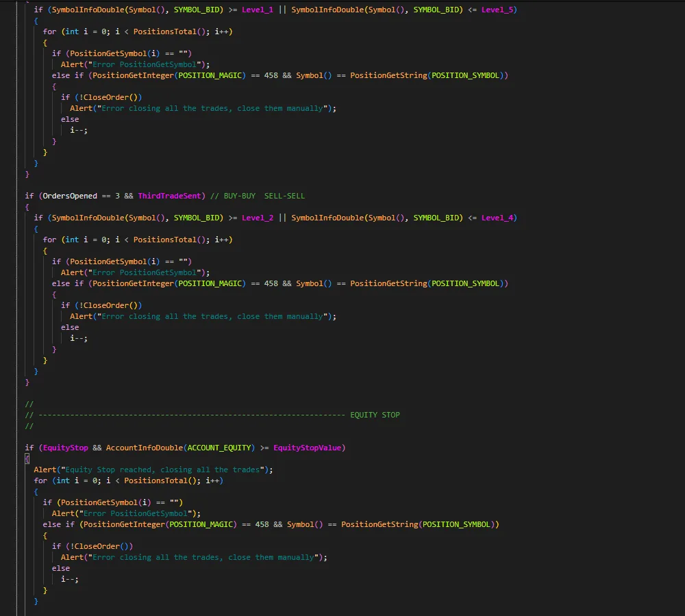Click SYMBOL_BID just before Level_4 comparison

point(437,218)
